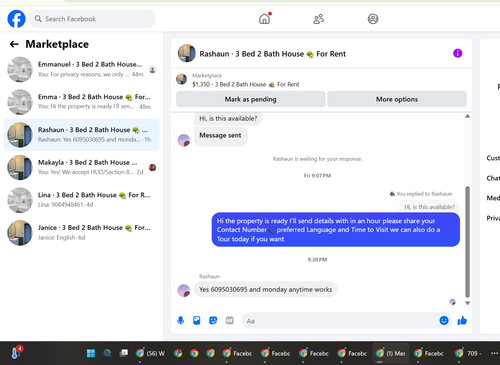Open the Janice conversation
This screenshot has height=365, width=500.
82,232
